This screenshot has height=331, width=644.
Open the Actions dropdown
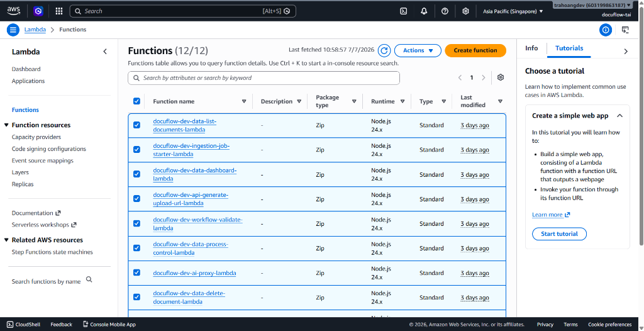(x=418, y=50)
